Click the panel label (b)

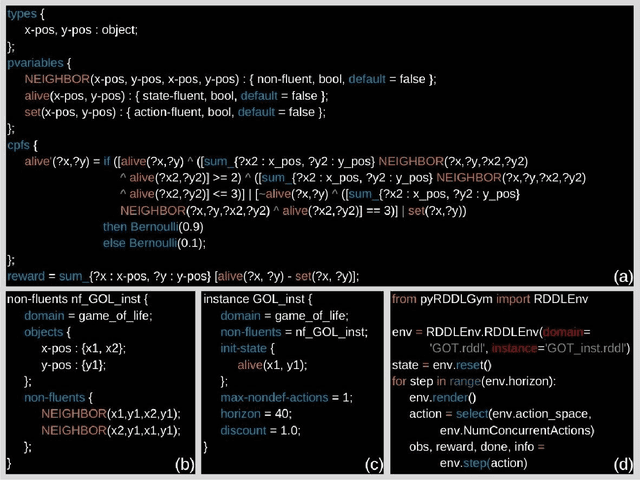pyautogui.click(x=183, y=464)
